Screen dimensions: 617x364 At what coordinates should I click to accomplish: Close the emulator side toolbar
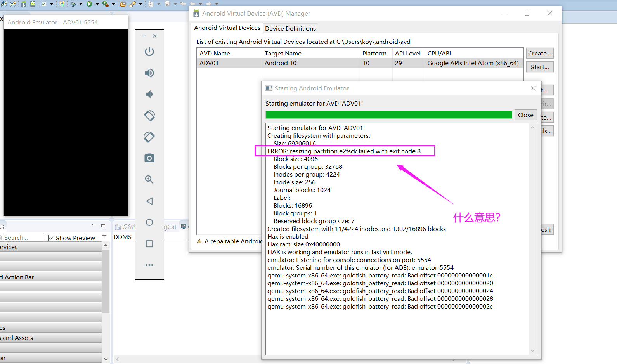155,36
